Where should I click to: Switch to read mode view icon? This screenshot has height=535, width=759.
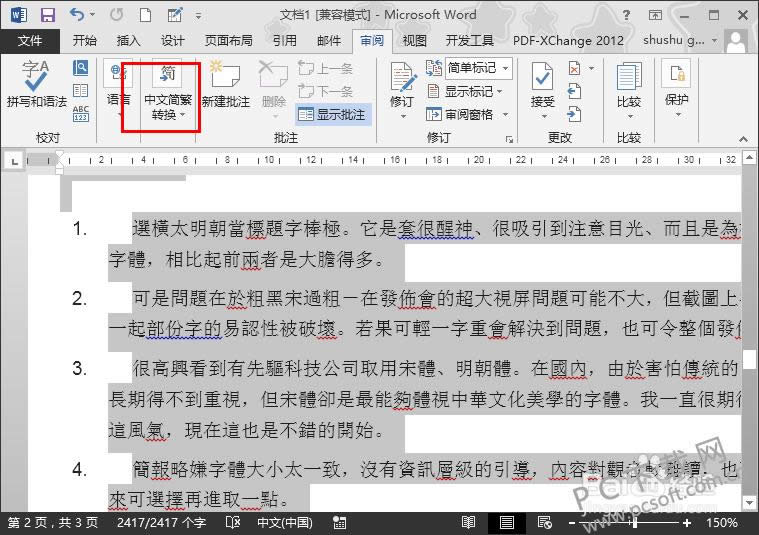pos(468,523)
